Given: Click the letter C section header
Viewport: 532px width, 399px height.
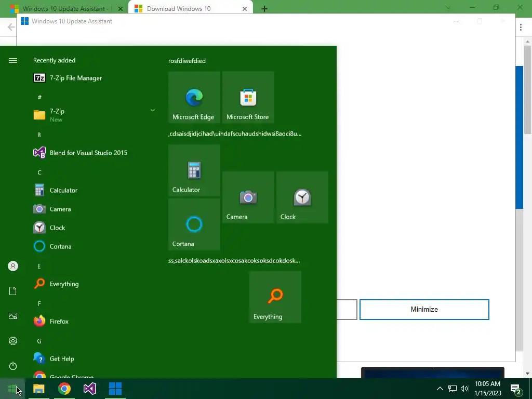Looking at the screenshot, I should 39,172.
